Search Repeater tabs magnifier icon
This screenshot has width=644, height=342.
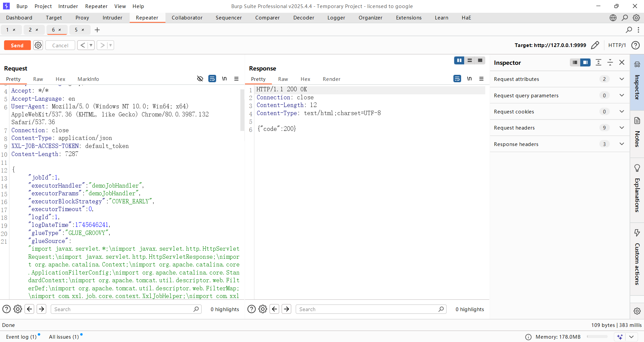629,30
